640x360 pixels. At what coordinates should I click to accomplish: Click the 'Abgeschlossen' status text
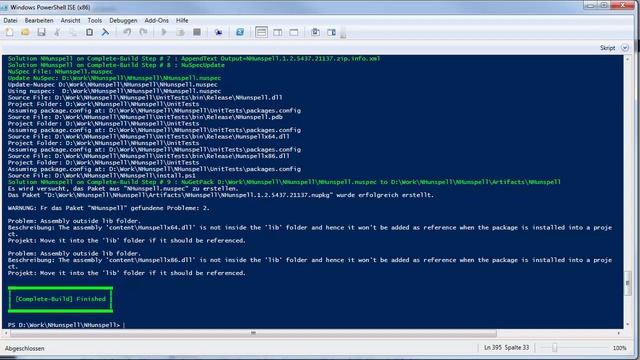pyautogui.click(x=24, y=348)
